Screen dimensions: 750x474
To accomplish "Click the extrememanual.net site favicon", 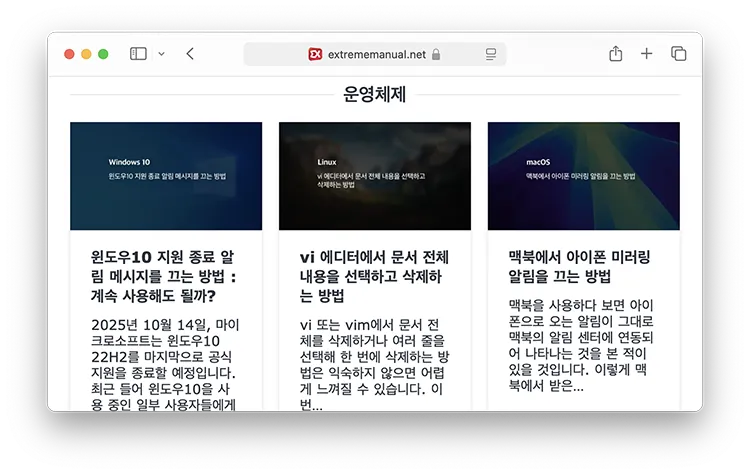I will click(315, 55).
